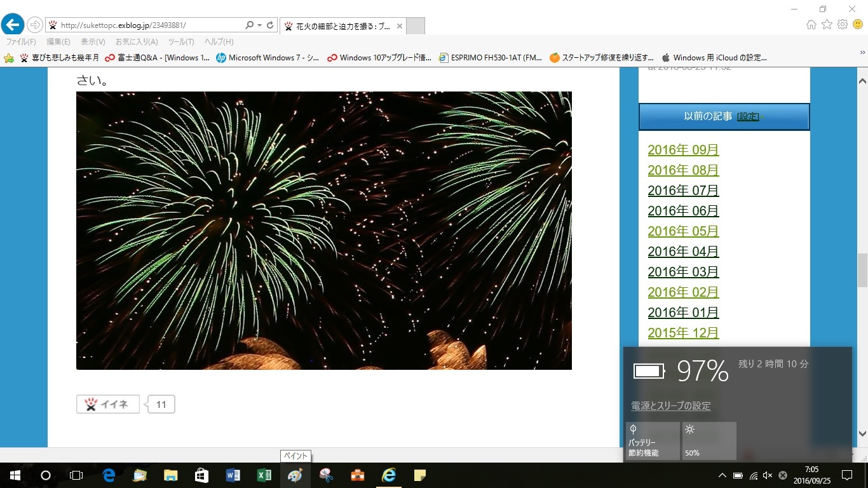
Task: Open the 表示(V) menu
Action: coord(93,42)
